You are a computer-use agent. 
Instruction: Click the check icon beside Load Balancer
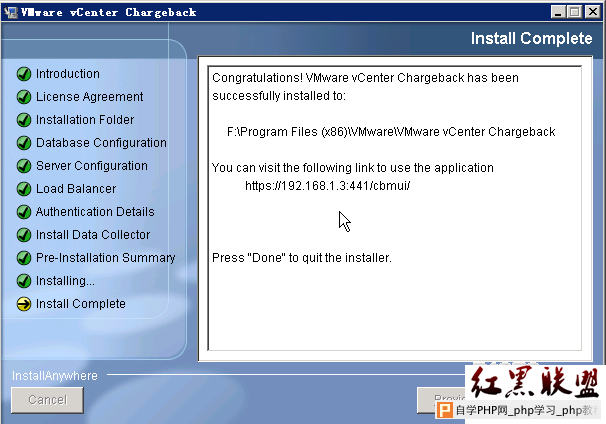(x=24, y=189)
